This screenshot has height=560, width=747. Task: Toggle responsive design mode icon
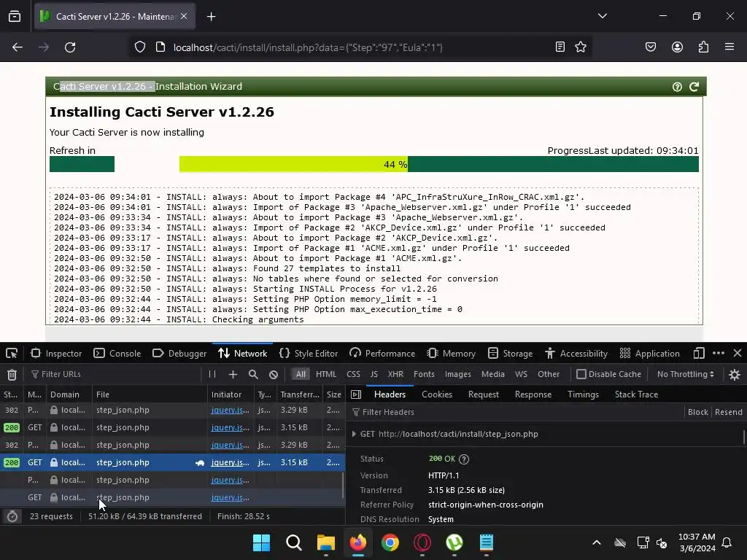coord(699,354)
